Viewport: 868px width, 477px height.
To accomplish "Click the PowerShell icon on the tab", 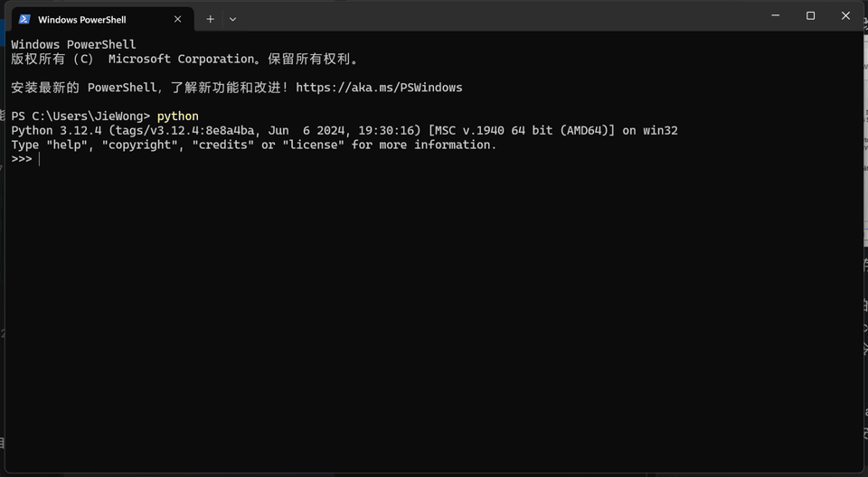I will coord(24,19).
